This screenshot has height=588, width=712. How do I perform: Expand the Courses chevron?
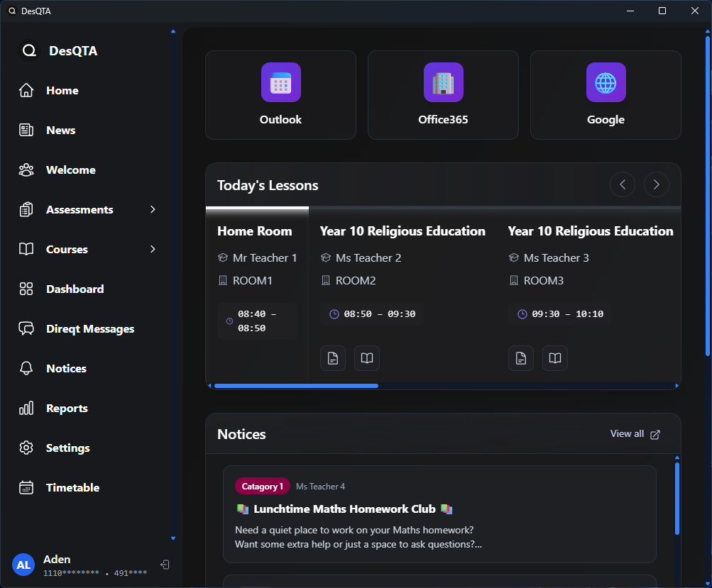coord(153,249)
